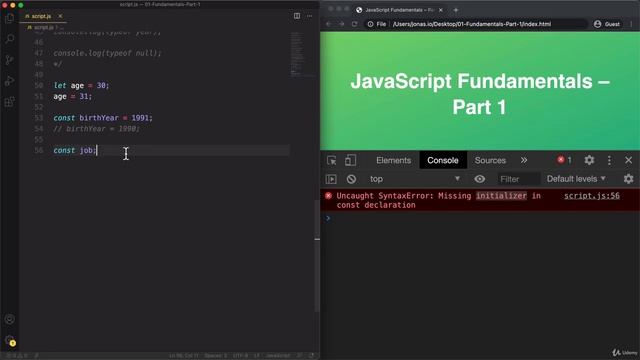
Task: Switch to the Sources tab
Action: click(x=490, y=160)
